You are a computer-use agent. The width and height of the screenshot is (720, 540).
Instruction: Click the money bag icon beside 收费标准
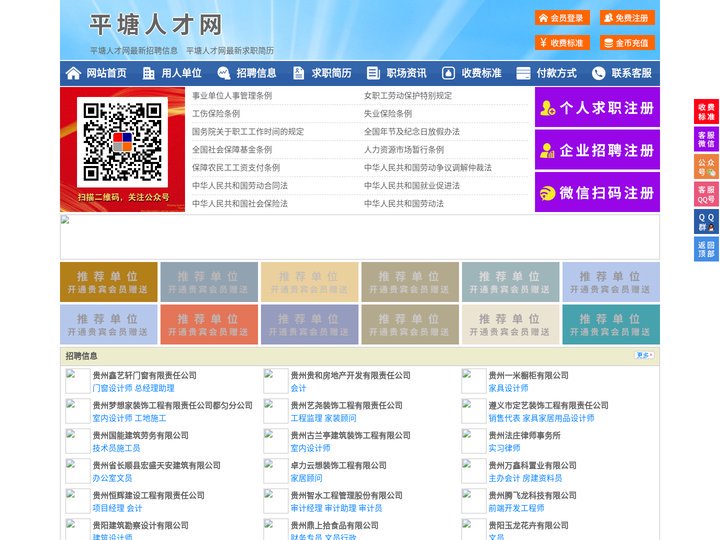pyautogui.click(x=448, y=73)
